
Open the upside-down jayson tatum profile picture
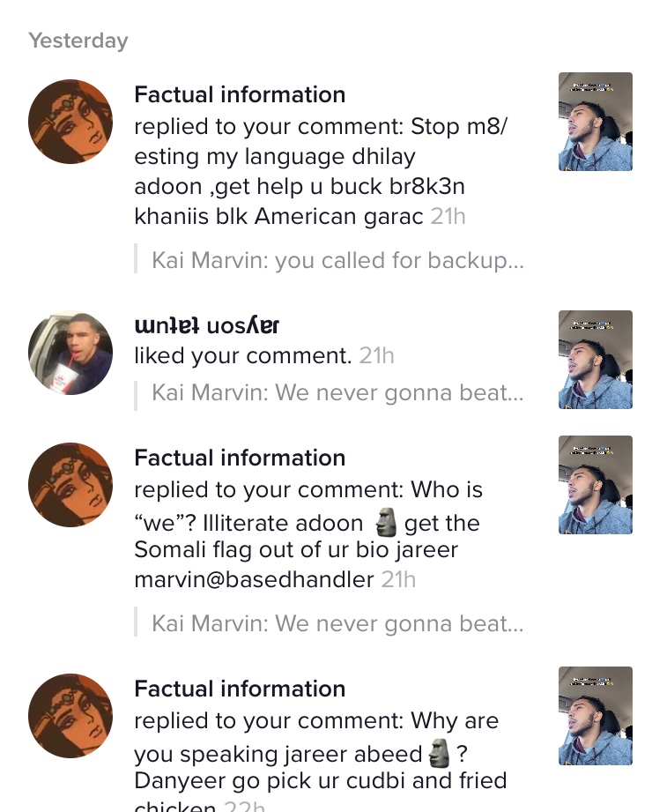click(70, 353)
